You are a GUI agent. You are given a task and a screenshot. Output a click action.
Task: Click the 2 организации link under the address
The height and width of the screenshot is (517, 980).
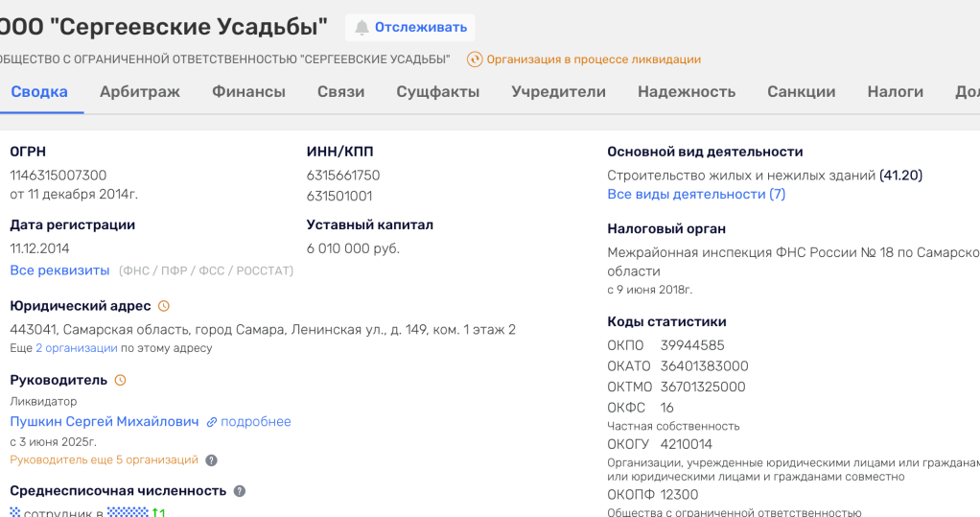pos(77,348)
